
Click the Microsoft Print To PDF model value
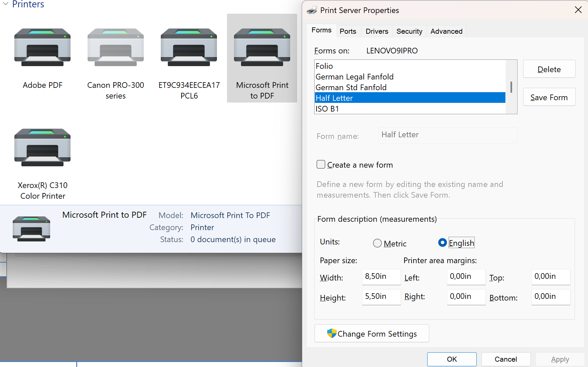pyautogui.click(x=230, y=215)
